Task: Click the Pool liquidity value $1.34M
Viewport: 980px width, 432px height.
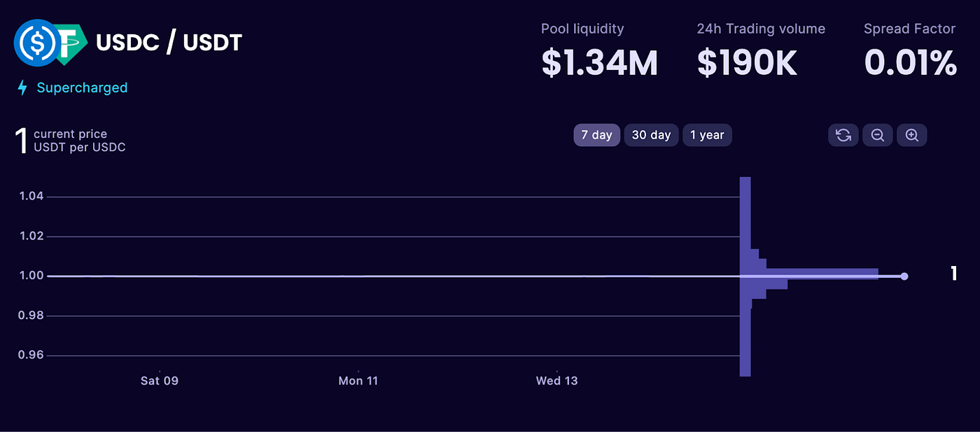Action: [600, 62]
